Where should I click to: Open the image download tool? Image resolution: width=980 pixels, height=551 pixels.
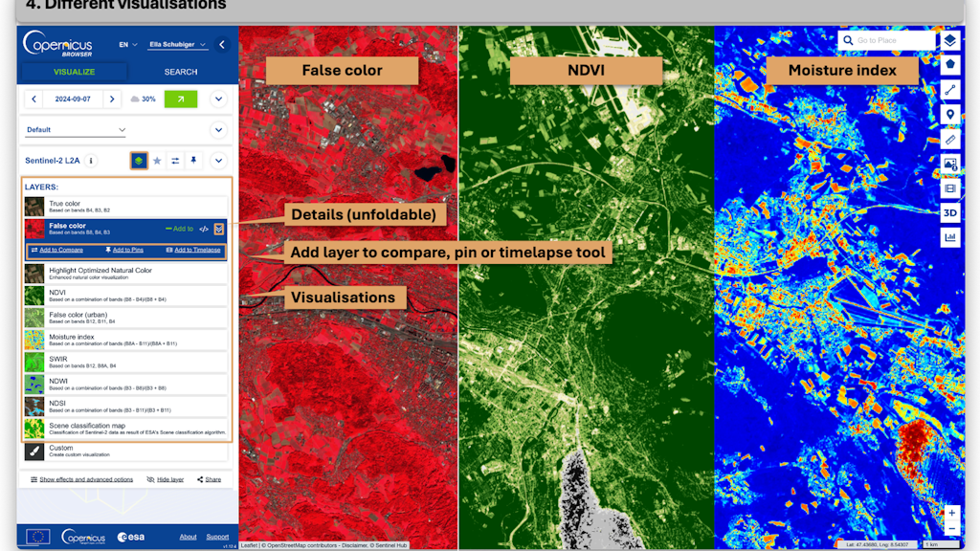(949, 165)
